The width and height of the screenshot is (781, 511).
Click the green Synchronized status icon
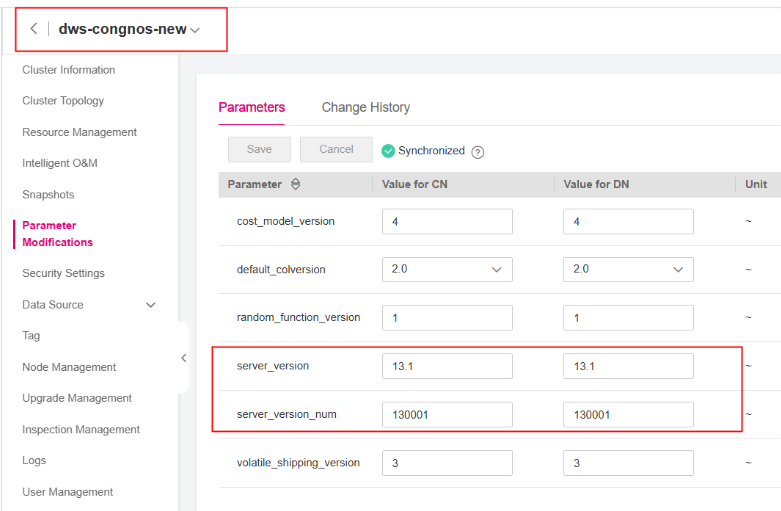pyautogui.click(x=388, y=151)
